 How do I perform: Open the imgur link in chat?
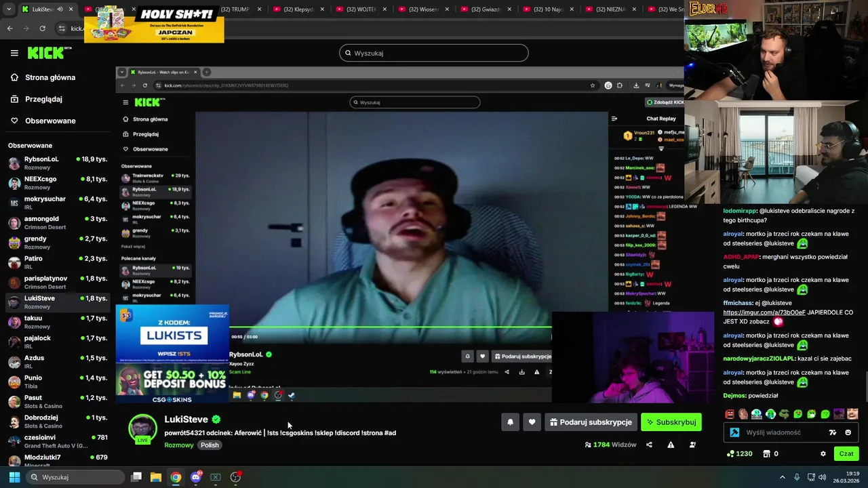(764, 312)
